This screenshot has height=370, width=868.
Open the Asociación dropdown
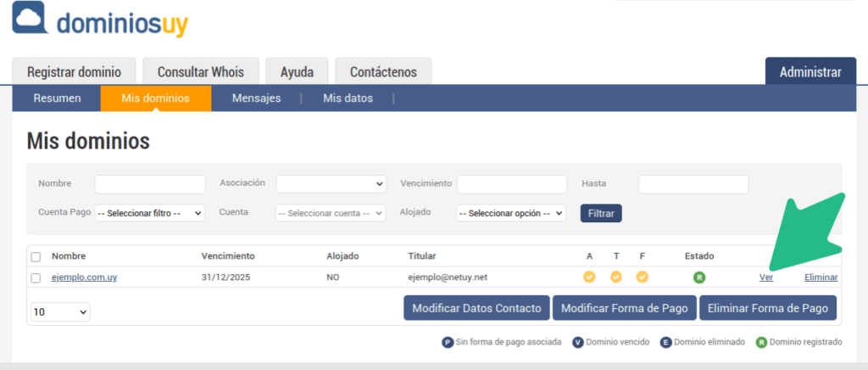331,184
